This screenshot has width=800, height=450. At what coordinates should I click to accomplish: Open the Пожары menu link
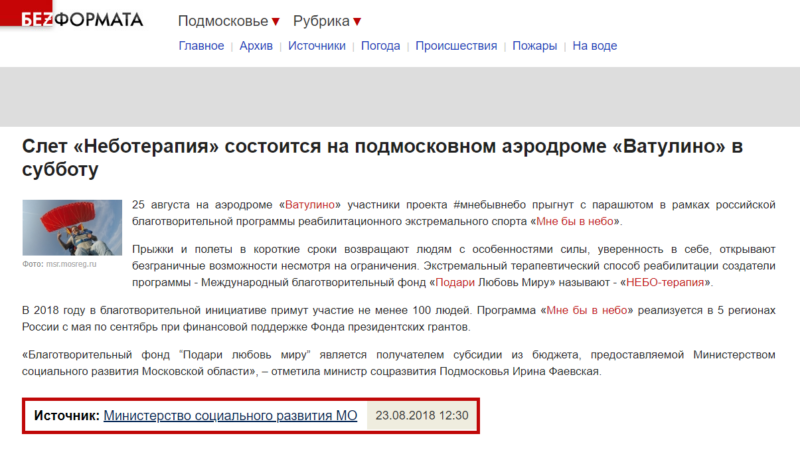(x=535, y=46)
